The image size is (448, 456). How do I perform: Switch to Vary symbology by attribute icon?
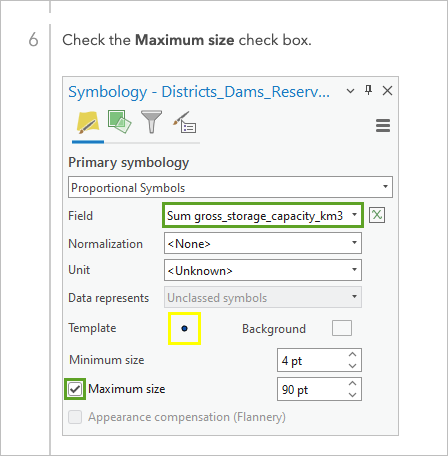pos(119,122)
